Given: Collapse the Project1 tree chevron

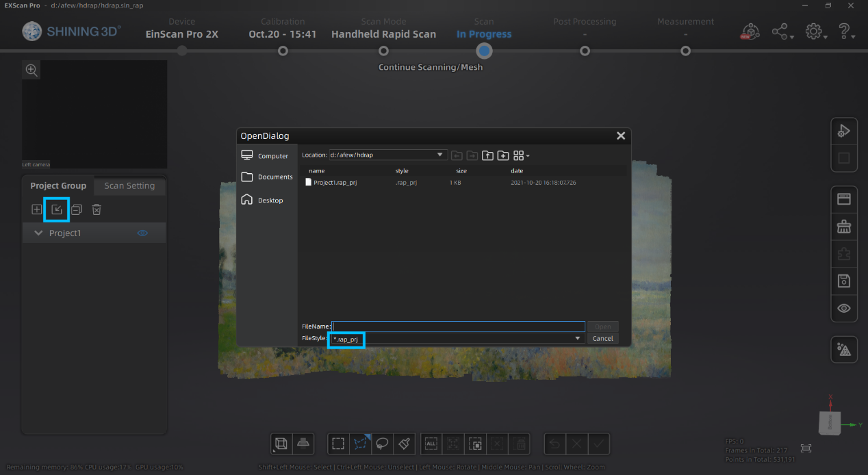Looking at the screenshot, I should 38,233.
